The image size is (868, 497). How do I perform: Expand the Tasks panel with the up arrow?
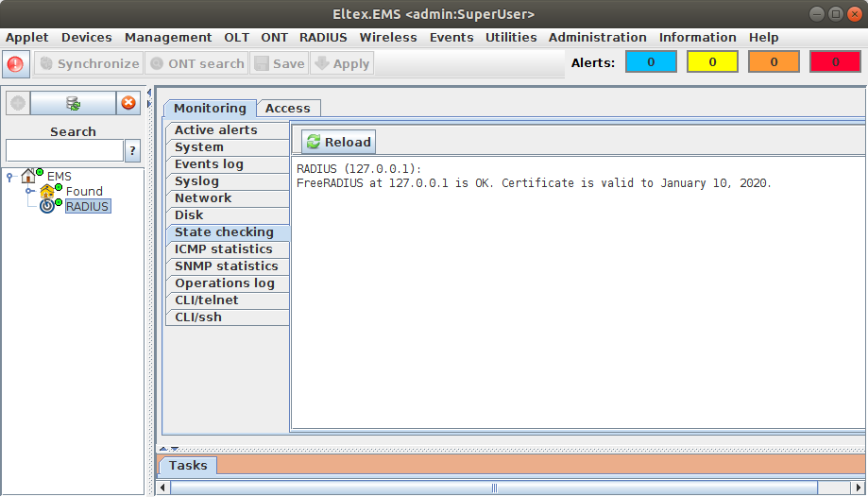[163, 449]
